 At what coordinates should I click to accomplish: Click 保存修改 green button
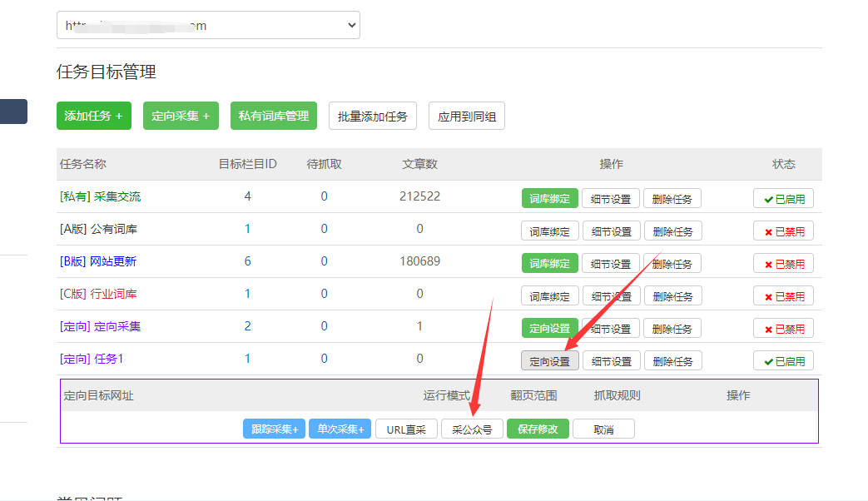(538, 429)
